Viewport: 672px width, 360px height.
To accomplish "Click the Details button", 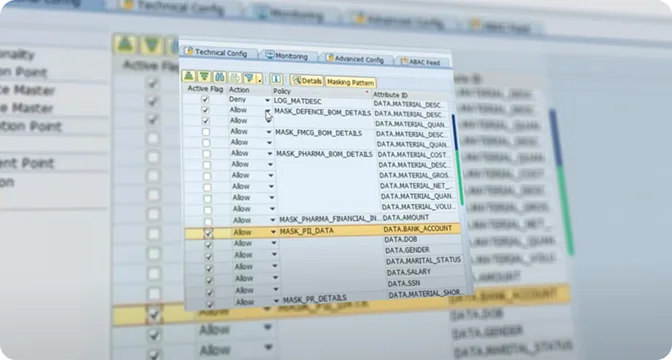I will pos(306,80).
